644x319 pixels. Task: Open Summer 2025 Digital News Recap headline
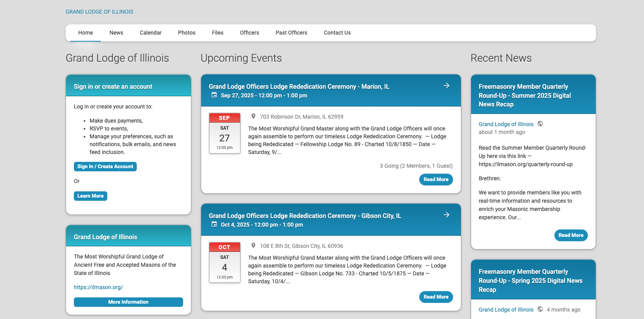point(525,95)
